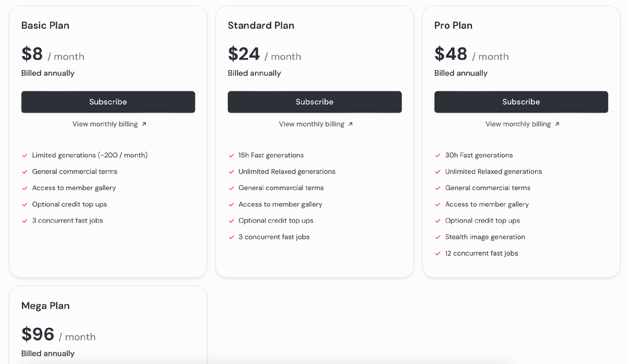The height and width of the screenshot is (364, 627).
Task: Subscribe to the Standard Plan
Action: pos(315,102)
